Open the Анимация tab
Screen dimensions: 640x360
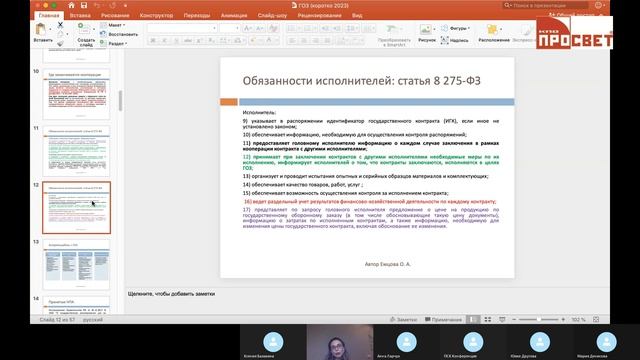coord(234,16)
